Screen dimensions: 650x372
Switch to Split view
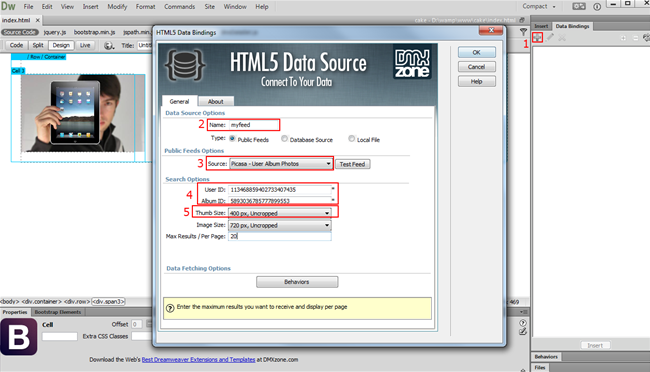[38, 45]
